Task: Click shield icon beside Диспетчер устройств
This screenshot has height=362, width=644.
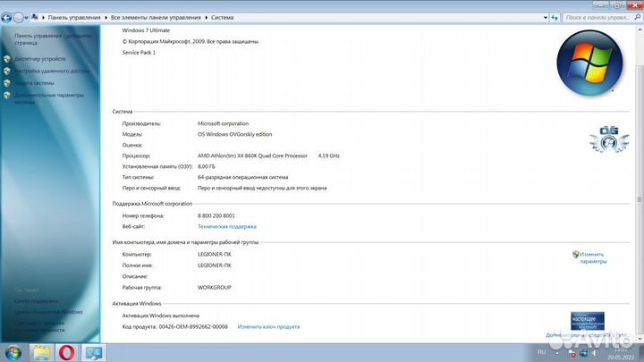Action: tap(7, 59)
